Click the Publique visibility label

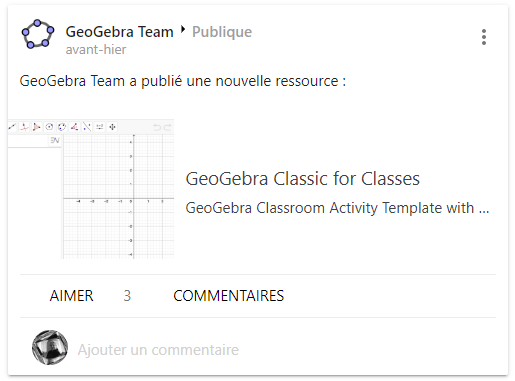tap(222, 32)
